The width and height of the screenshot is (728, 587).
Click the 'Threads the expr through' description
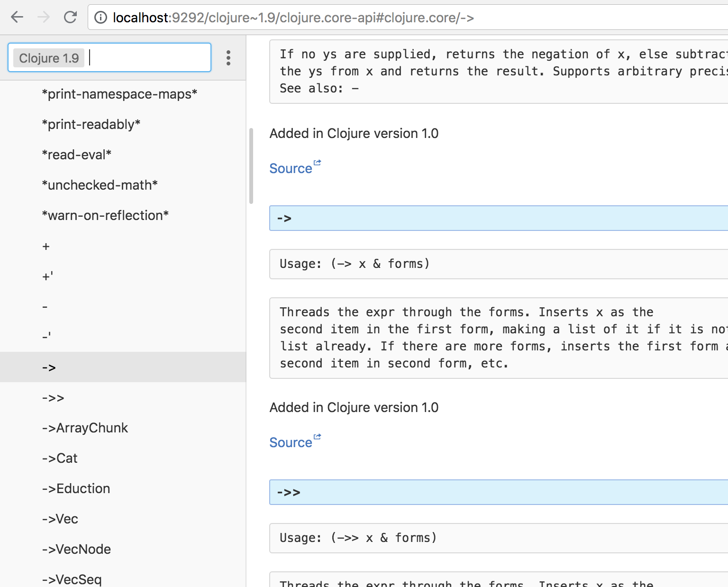tap(499, 338)
